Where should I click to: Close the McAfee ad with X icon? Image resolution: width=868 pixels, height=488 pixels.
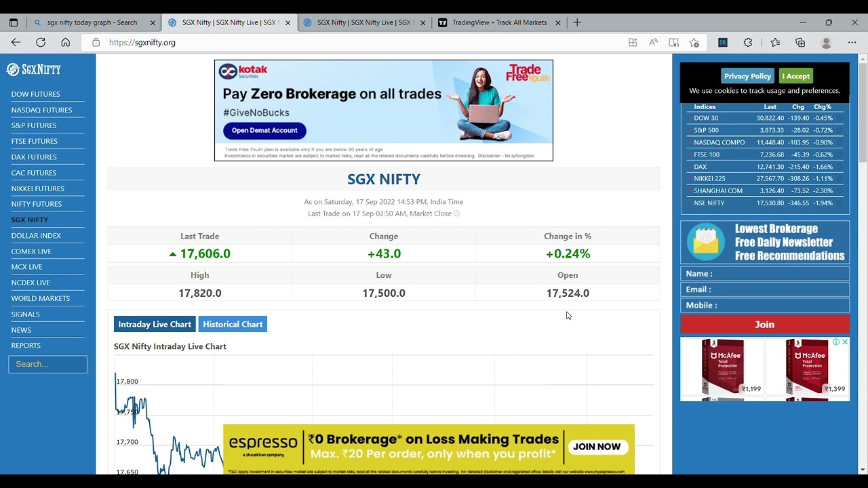[x=845, y=342]
